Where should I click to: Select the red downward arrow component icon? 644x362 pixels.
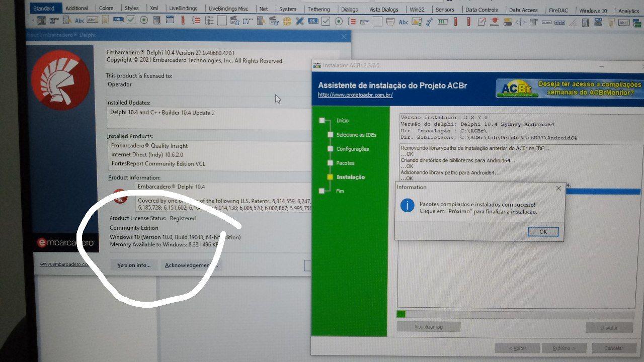pyautogui.click(x=494, y=22)
